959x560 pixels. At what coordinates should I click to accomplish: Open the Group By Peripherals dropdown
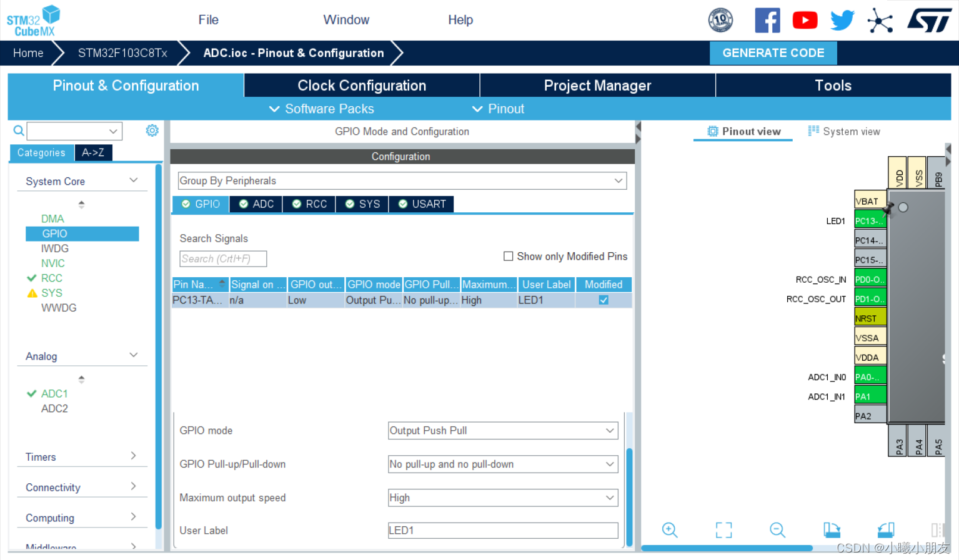tap(402, 180)
